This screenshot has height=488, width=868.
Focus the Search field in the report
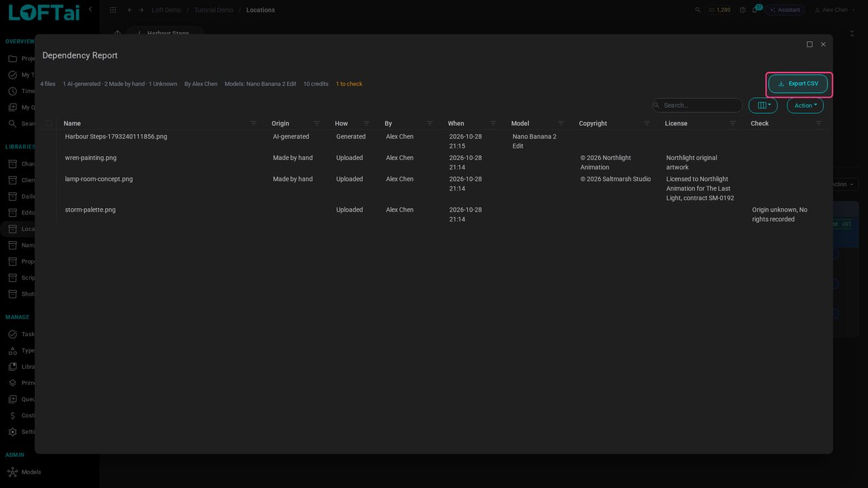tap(697, 105)
